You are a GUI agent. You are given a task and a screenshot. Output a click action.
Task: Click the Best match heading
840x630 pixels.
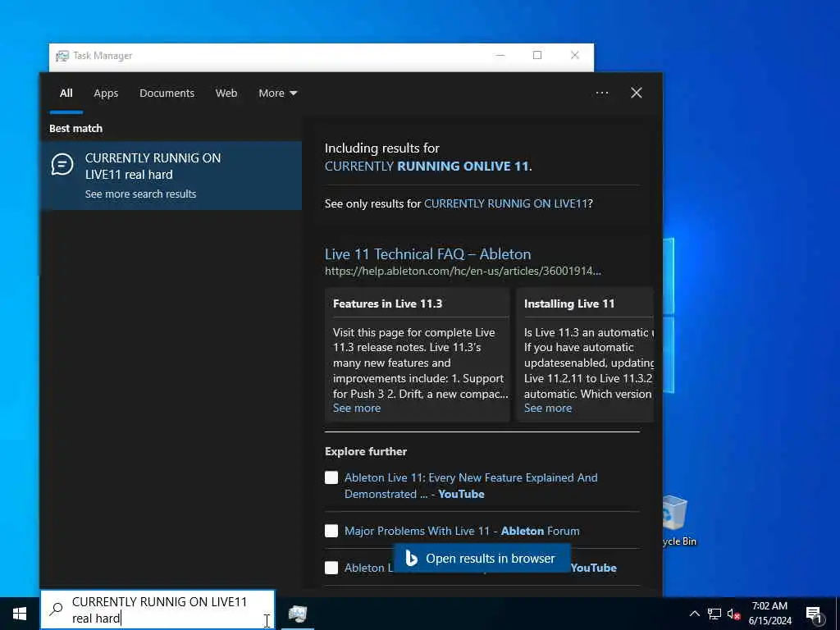[75, 129]
